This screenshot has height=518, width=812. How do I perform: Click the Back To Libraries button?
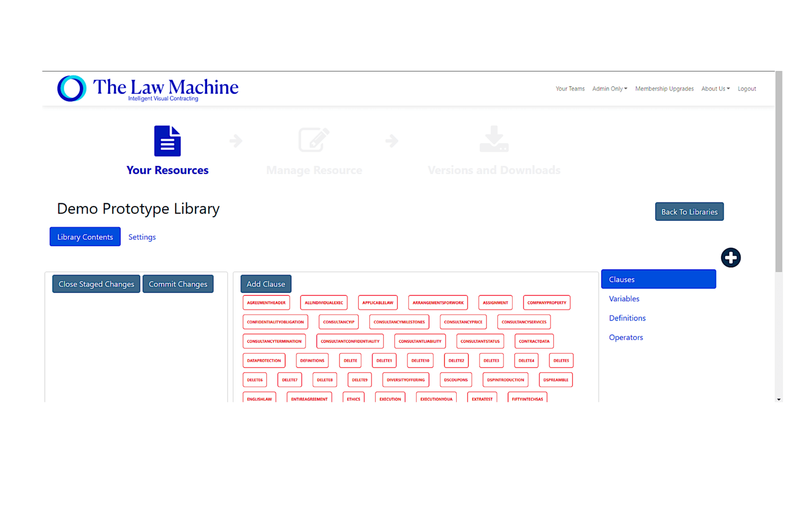pyautogui.click(x=689, y=212)
